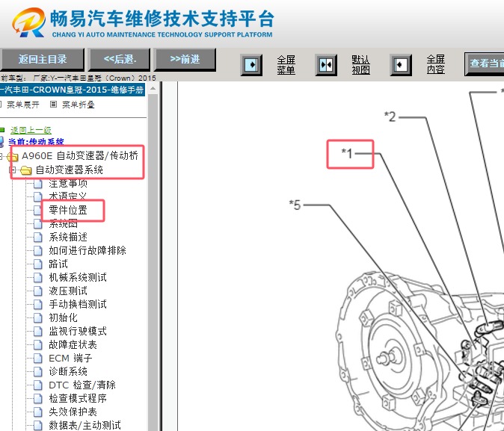
Task: Open the 路试 page
Action: tap(58, 264)
